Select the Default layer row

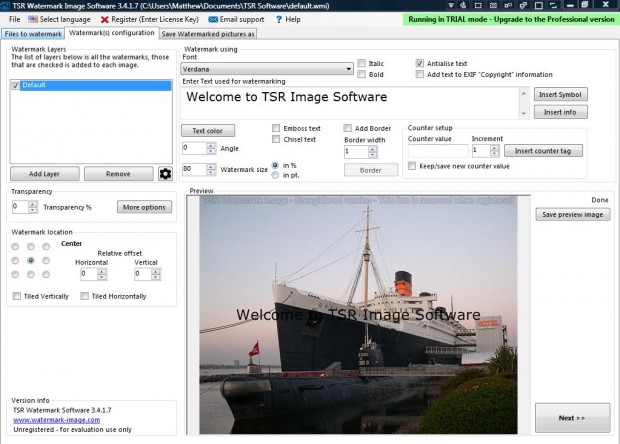[x=96, y=85]
